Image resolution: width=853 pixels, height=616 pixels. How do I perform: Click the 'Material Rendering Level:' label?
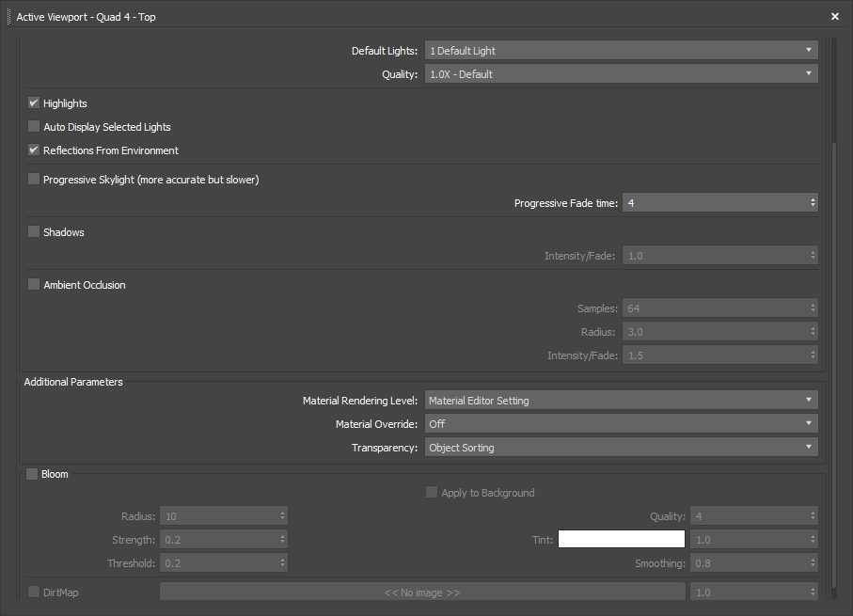click(360, 401)
